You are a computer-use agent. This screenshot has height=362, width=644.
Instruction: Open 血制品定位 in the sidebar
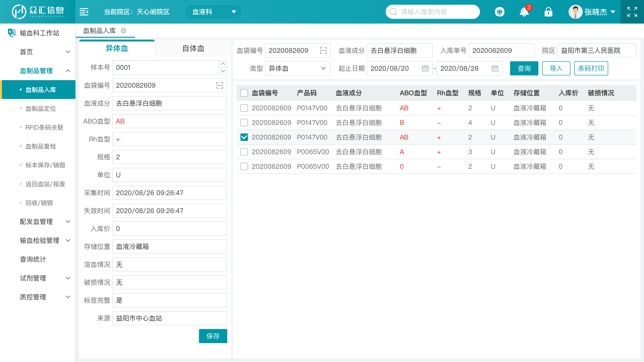pos(41,108)
